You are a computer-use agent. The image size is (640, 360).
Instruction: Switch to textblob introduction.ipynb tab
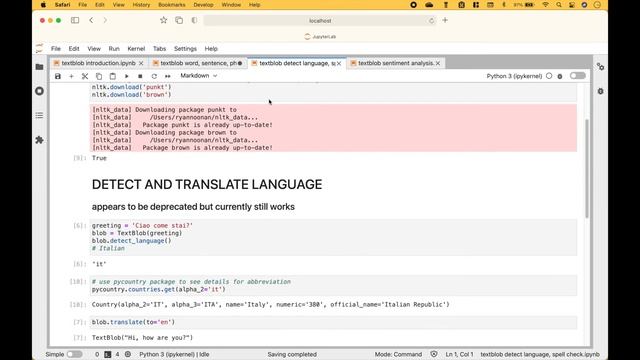point(98,63)
